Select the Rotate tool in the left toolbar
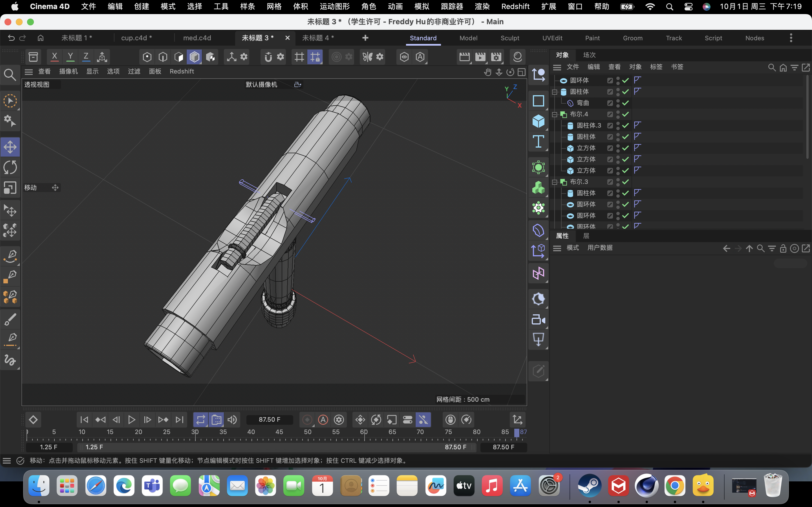 (10, 167)
